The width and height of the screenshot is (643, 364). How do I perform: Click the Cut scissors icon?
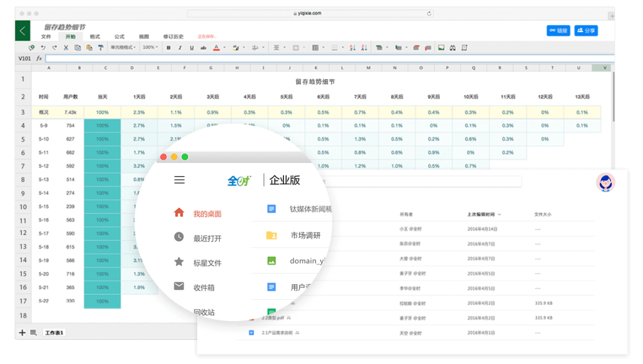(65, 48)
